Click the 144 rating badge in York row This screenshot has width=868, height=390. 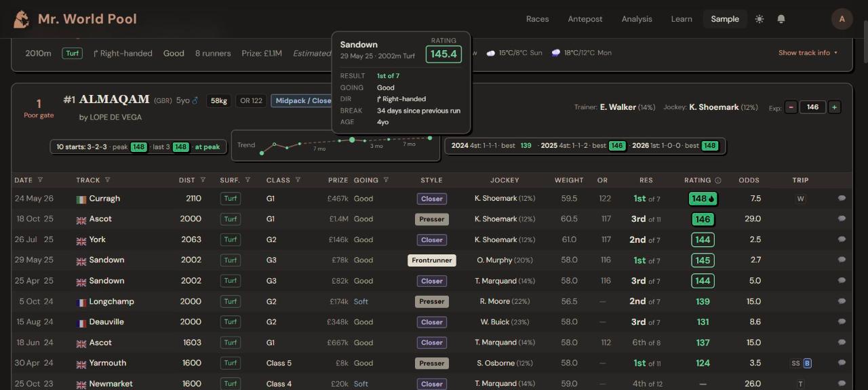703,239
